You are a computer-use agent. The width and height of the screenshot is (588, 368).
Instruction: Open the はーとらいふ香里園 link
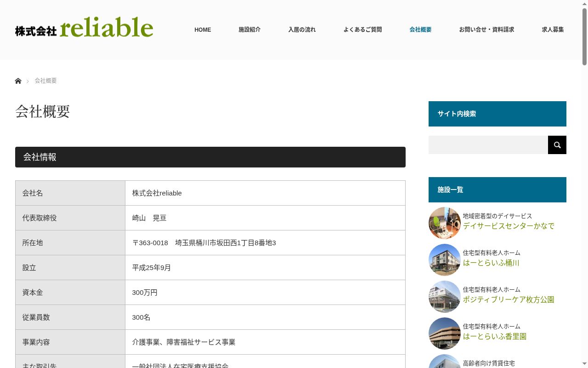click(495, 336)
